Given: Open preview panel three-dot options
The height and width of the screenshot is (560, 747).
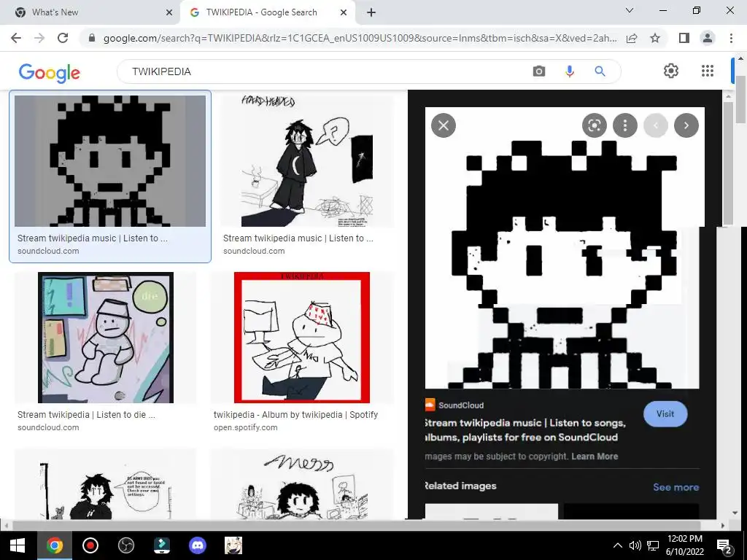Looking at the screenshot, I should [x=625, y=125].
